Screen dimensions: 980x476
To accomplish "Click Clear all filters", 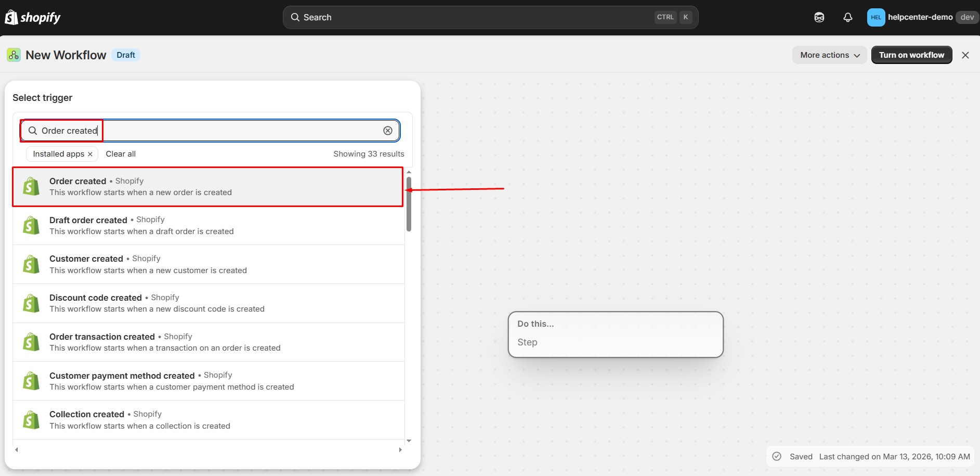I will click(121, 154).
